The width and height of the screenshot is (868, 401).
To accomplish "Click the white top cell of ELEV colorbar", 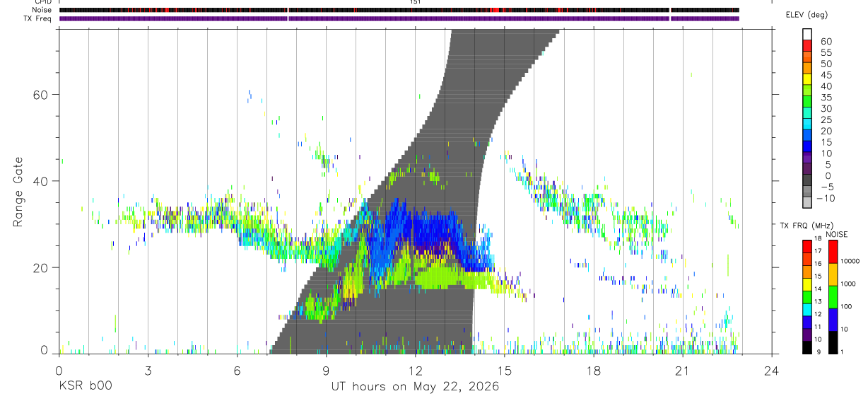I will coord(807,35).
